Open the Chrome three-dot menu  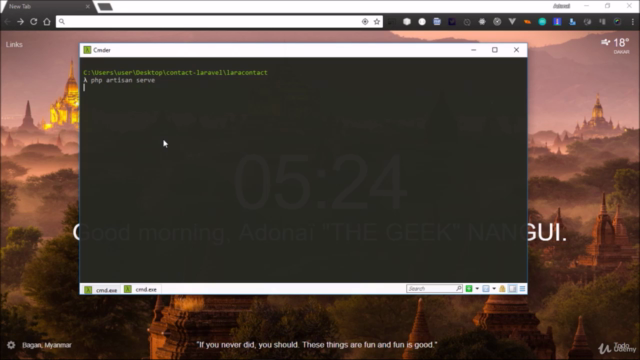tap(632, 22)
